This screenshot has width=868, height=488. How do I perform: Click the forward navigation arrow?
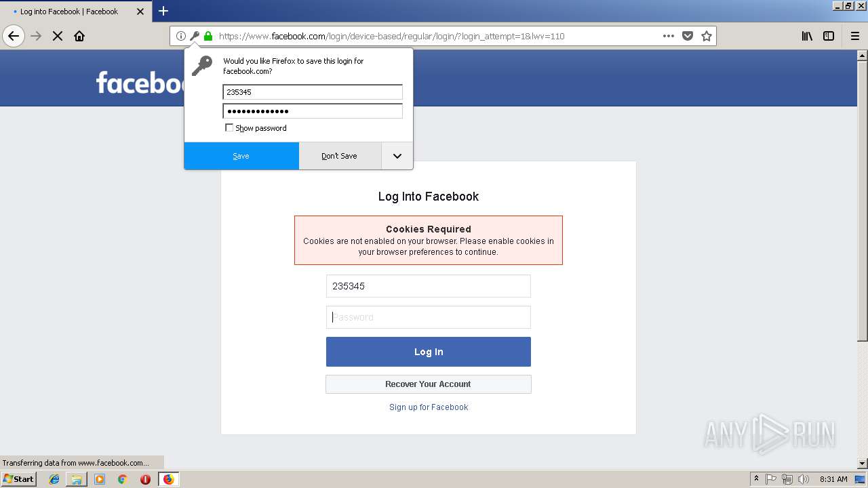click(37, 36)
